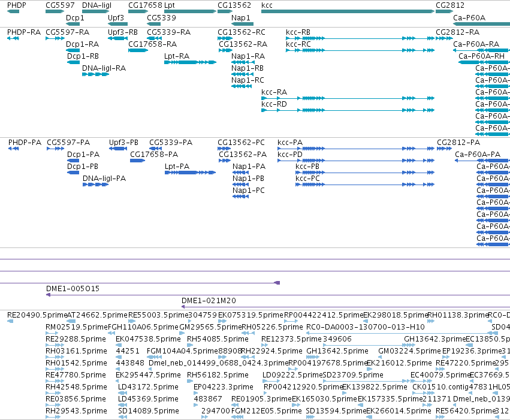Click the Ca-P60A-RH transcript
Viewport: 510px width, 420px height.
click(x=484, y=62)
